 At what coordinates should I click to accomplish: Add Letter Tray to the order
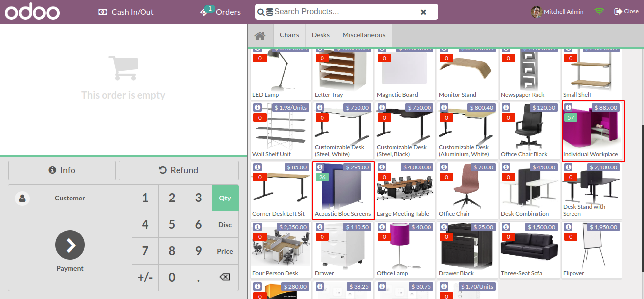pyautogui.click(x=344, y=74)
